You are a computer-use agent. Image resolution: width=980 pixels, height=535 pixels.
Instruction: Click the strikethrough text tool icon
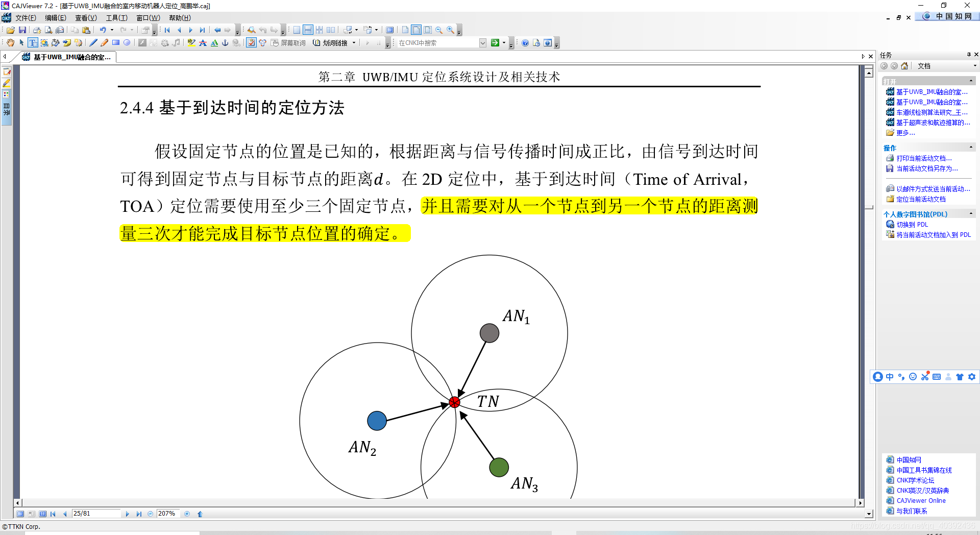[x=203, y=43]
